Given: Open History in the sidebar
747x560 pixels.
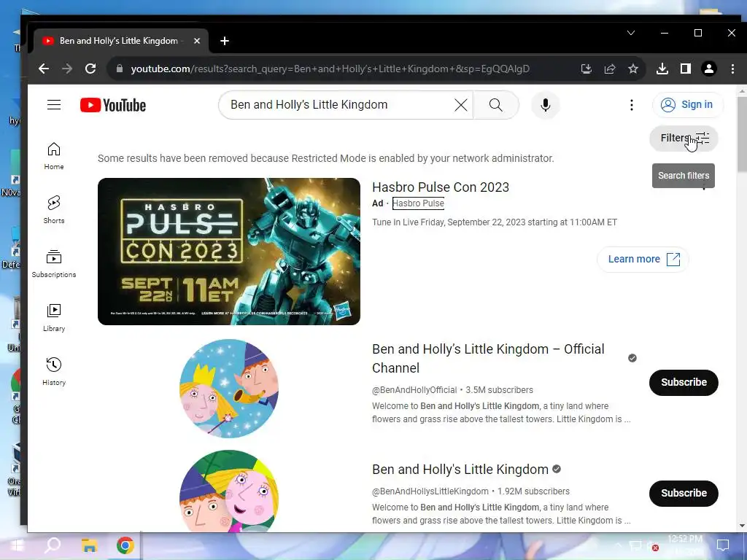Looking at the screenshot, I should click(54, 371).
